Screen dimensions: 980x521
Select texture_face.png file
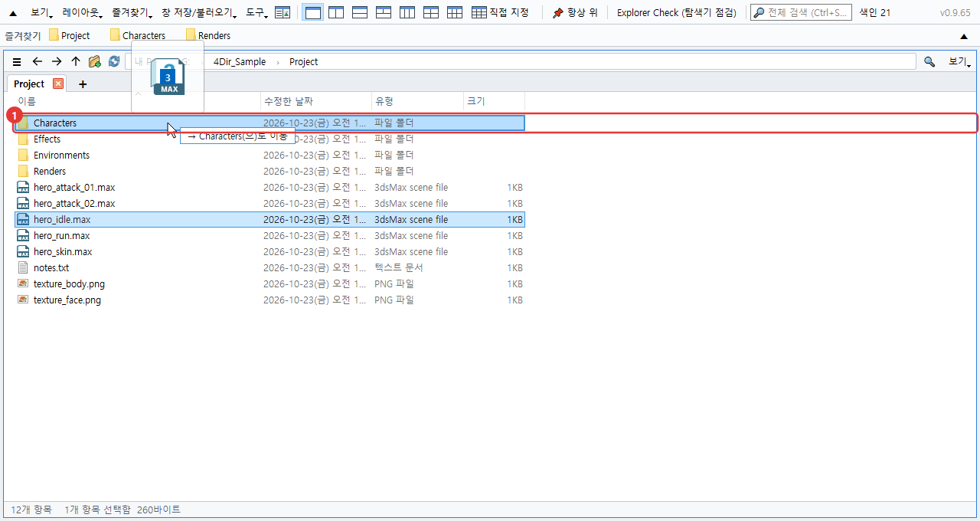pyautogui.click(x=269, y=300)
